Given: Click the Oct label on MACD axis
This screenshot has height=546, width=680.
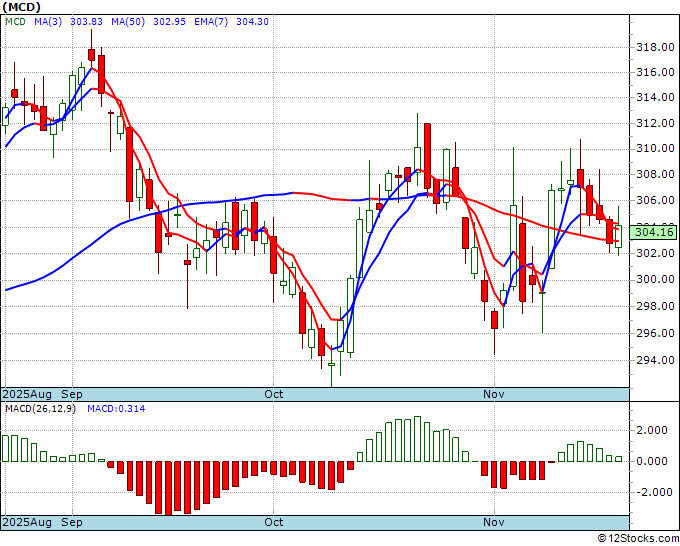Looking at the screenshot, I should coord(274,522).
